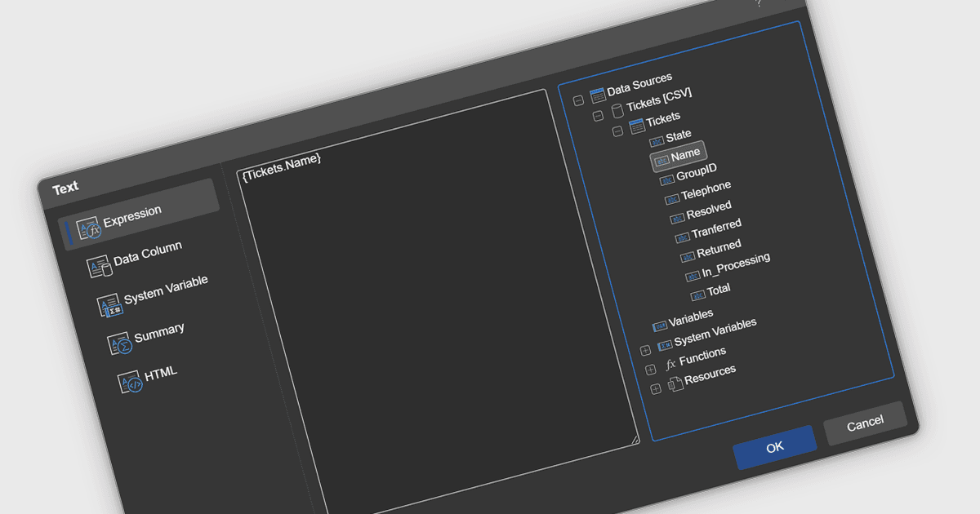Click the Tickets [CSV] database icon
The height and width of the screenshot is (514, 980).
click(x=617, y=110)
